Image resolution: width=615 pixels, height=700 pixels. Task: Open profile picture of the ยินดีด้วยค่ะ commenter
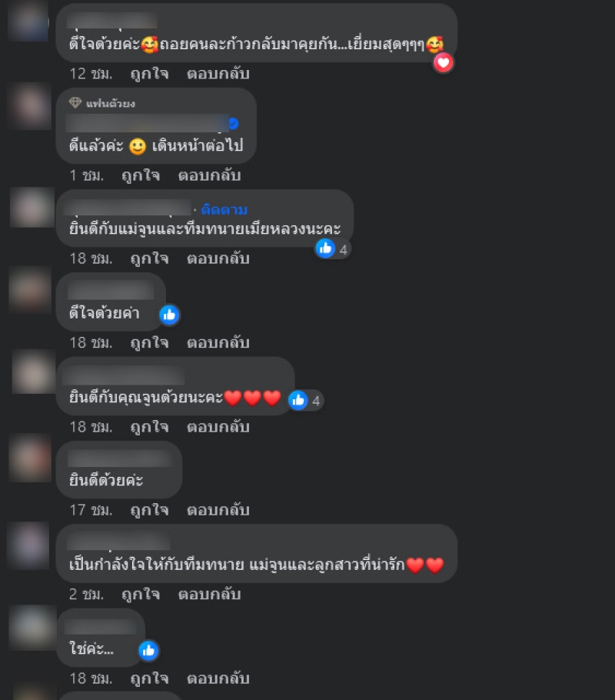point(30,458)
